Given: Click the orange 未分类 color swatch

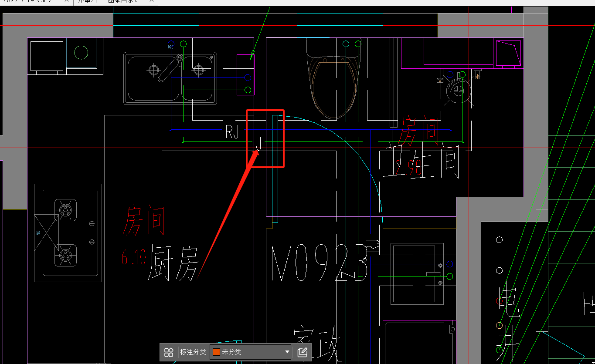Looking at the screenshot, I should point(216,352).
